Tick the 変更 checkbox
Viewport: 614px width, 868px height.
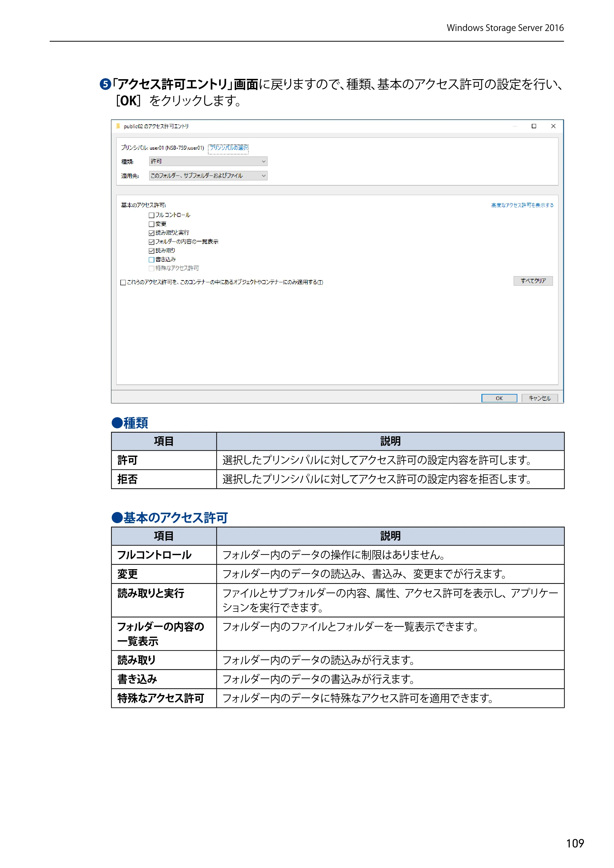coord(152,224)
